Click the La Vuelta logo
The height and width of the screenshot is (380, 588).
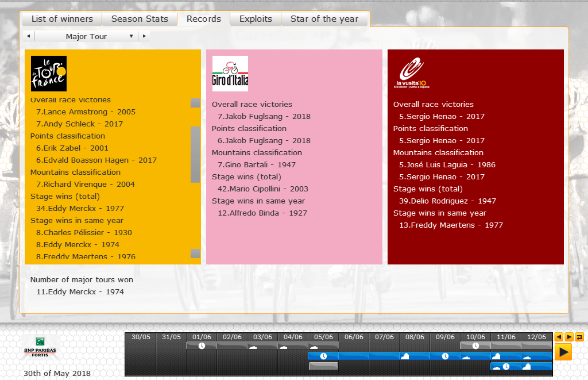click(x=412, y=74)
